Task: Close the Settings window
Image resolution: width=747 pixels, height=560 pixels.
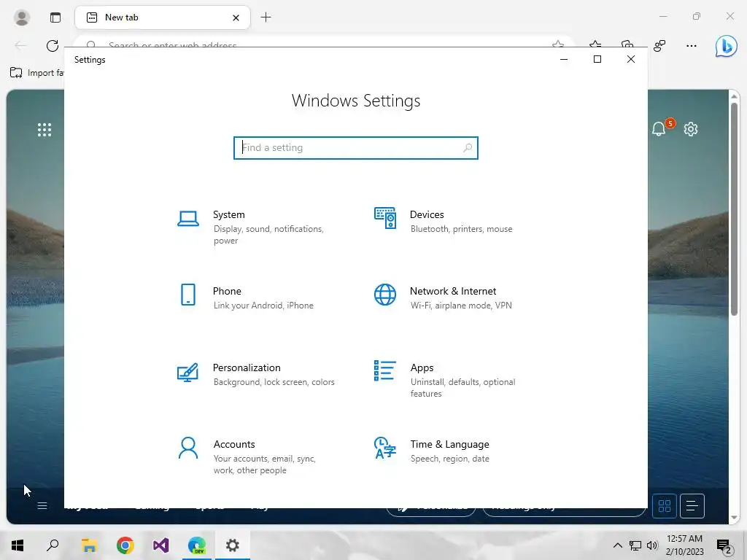Action: point(631,59)
